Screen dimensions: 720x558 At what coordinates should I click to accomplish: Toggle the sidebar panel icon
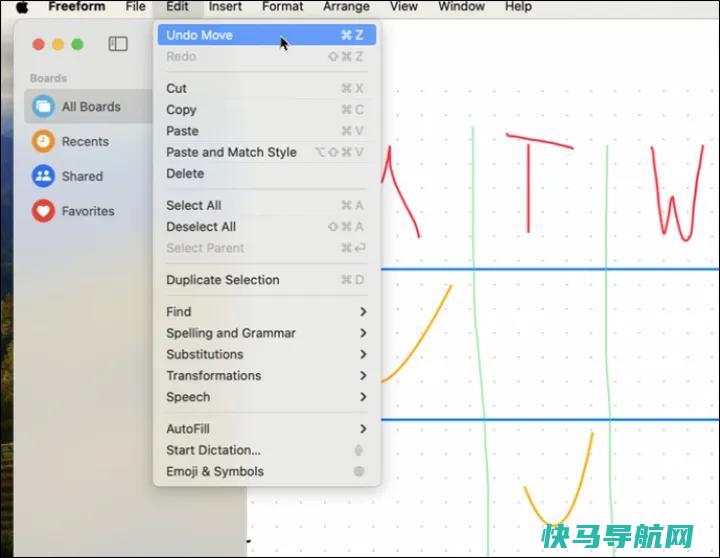(118, 44)
